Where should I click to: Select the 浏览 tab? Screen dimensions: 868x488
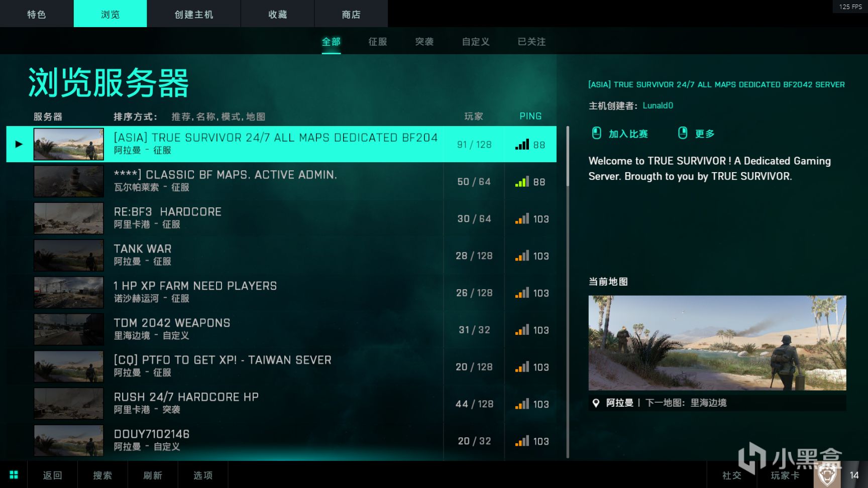pyautogui.click(x=111, y=14)
